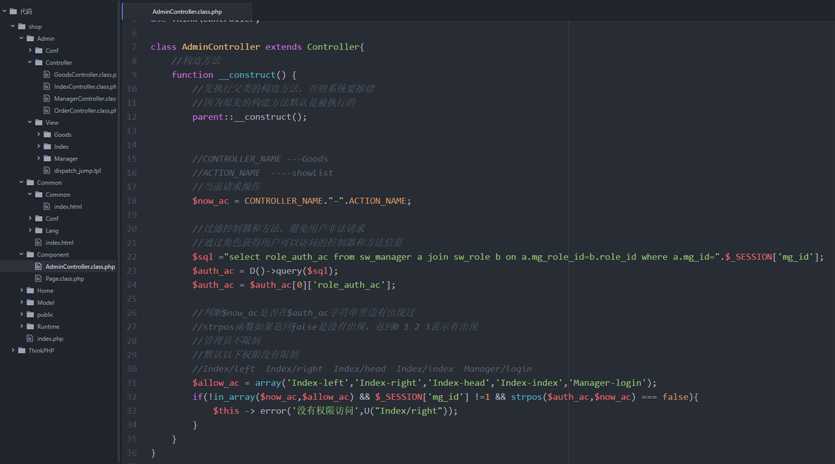Switch to the AdminController.class.php editor tab
The image size is (835, 464).
pos(187,11)
